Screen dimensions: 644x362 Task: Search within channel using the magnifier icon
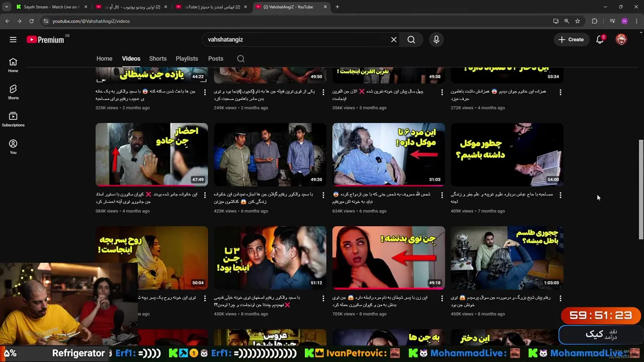241,59
